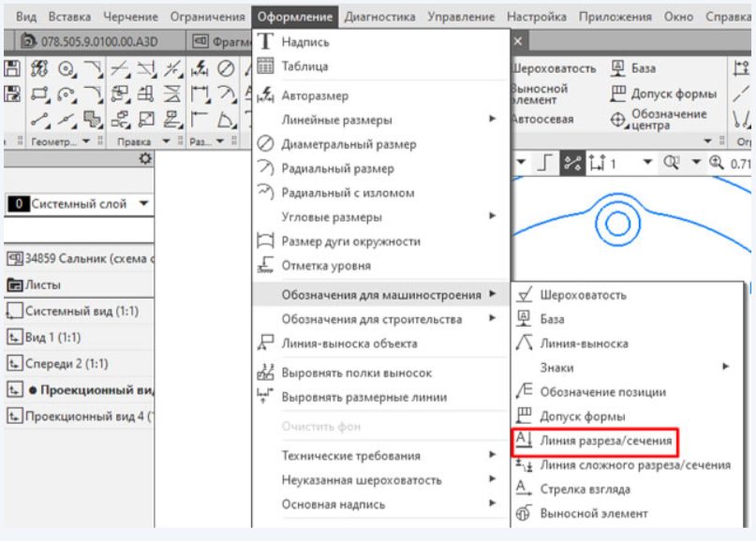The image size is (756, 541).
Task: Select 'Линия разреза/сечения' in the submenu
Action: pos(605,440)
